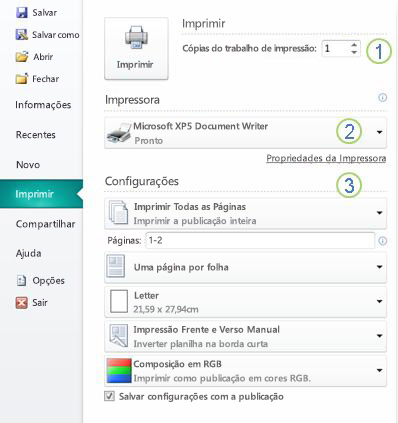
Task: Click the Composição em RGB color icon
Action: coord(119,370)
